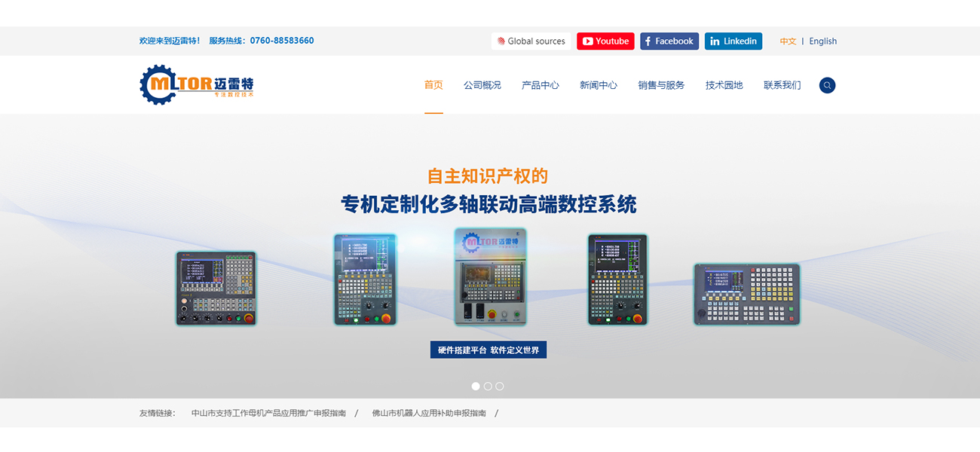Viewport: 980px width, 452px height.
Task: Select the second carousel dot
Action: (x=488, y=386)
